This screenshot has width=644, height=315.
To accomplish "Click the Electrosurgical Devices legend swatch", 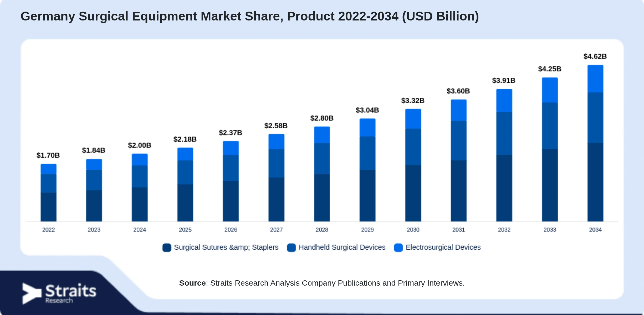I will tap(398, 248).
